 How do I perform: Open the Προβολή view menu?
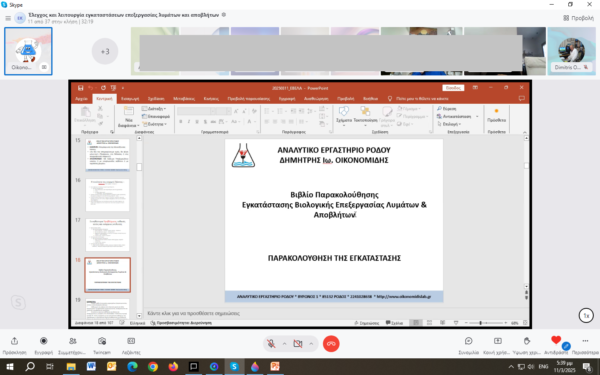pyautogui.click(x=579, y=18)
